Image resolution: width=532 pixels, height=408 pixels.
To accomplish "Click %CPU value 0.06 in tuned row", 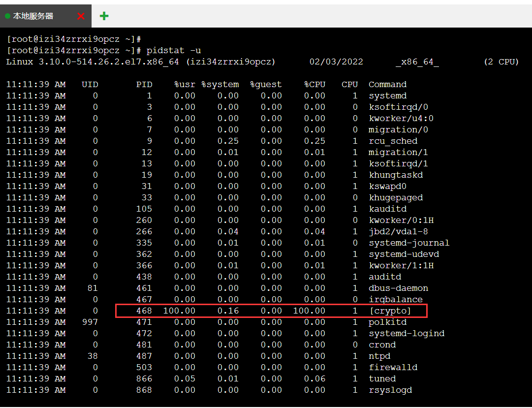I will coord(315,379).
